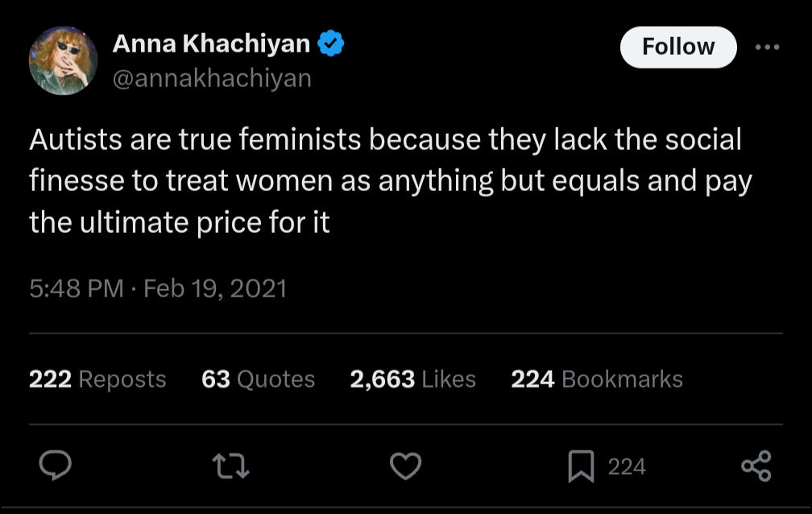Screen dimensions: 812x514
Task: Click the 224 count beside bookmark icon
Action: coord(627,466)
